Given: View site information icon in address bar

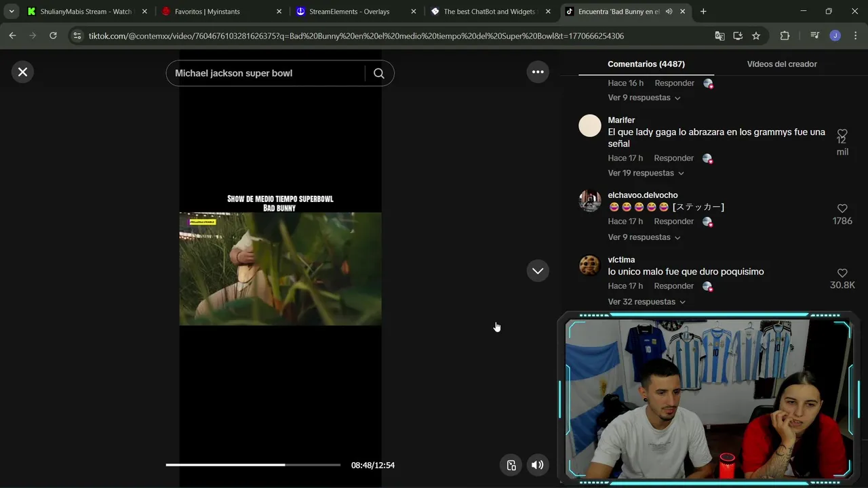Looking at the screenshot, I should pos(77,36).
